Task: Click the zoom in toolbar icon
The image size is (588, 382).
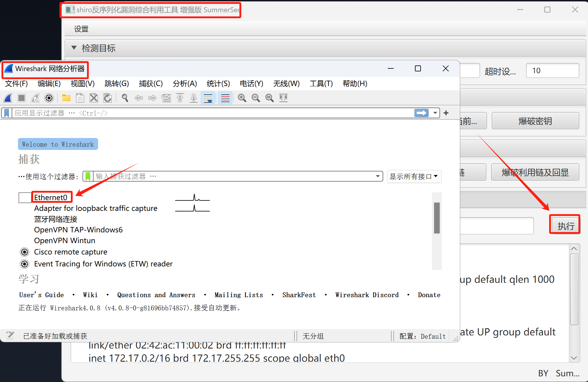Action: pos(242,98)
